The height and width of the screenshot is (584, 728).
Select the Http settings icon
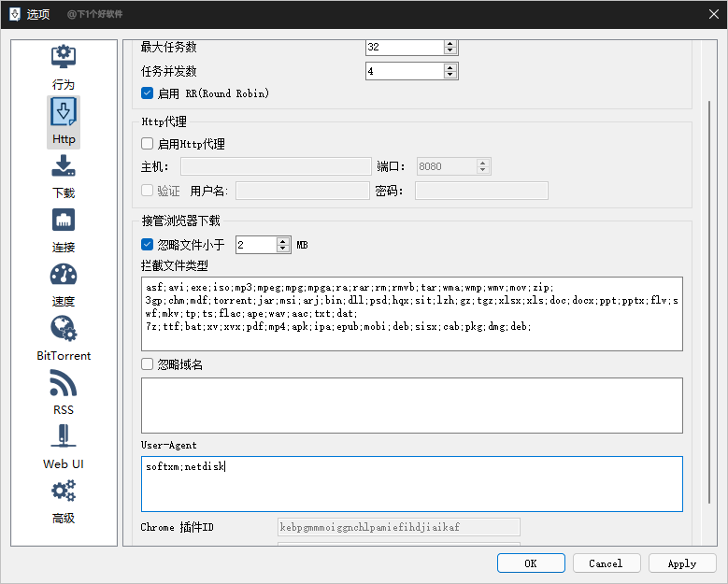64,111
